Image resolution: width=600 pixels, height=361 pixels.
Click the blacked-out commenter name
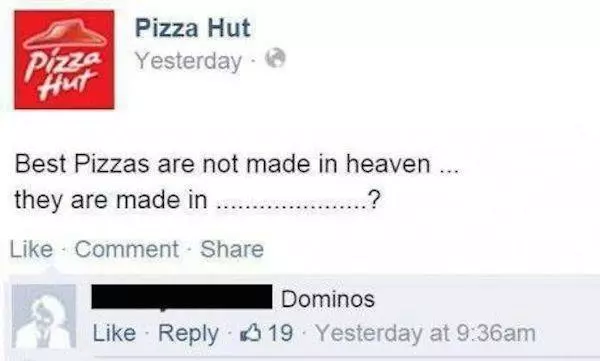click(x=182, y=297)
